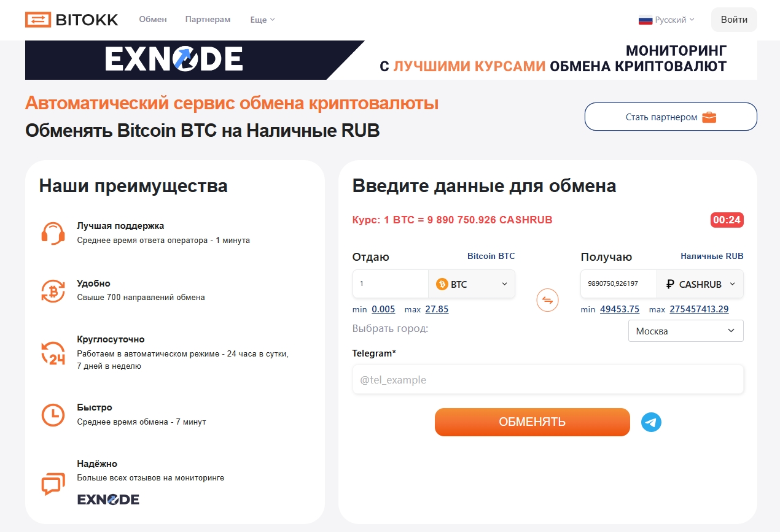Click the headset support icon
780x532 pixels.
53,233
